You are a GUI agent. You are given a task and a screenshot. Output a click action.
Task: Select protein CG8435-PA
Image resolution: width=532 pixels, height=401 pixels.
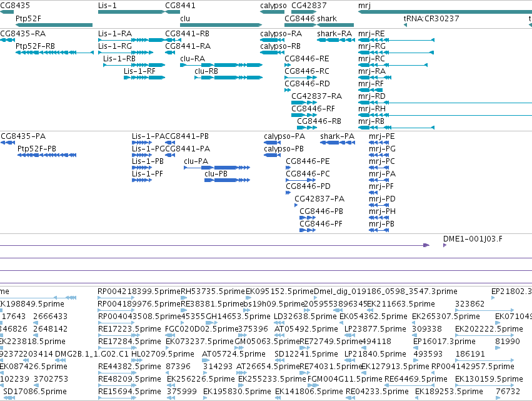(x=23, y=136)
